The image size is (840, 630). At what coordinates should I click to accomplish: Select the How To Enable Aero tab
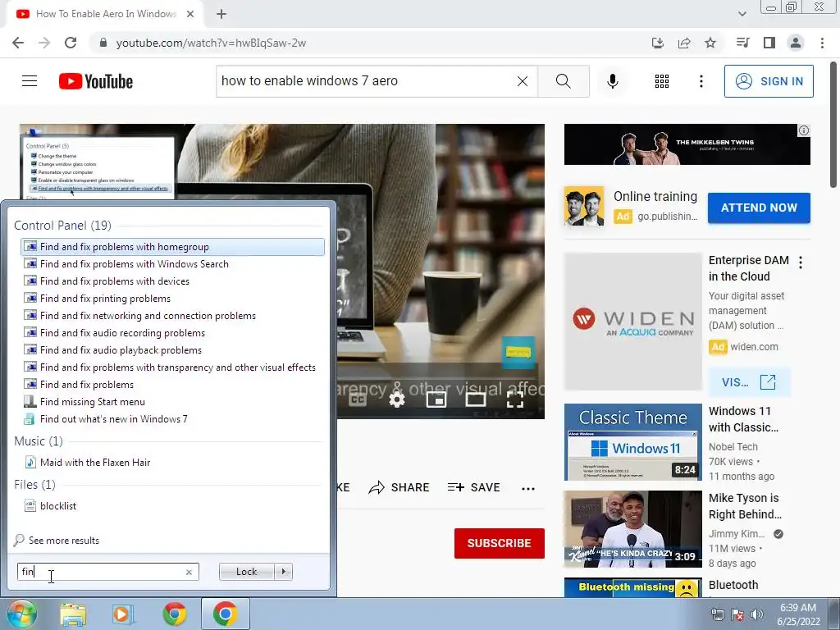click(105, 14)
